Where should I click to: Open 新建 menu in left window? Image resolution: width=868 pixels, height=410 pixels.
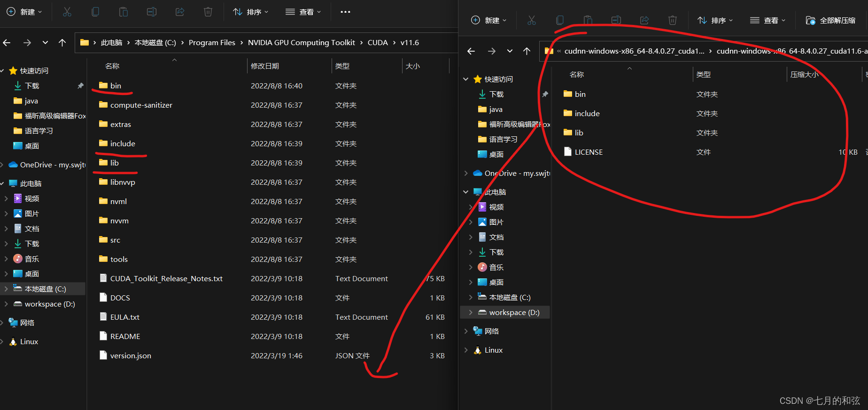pos(24,12)
